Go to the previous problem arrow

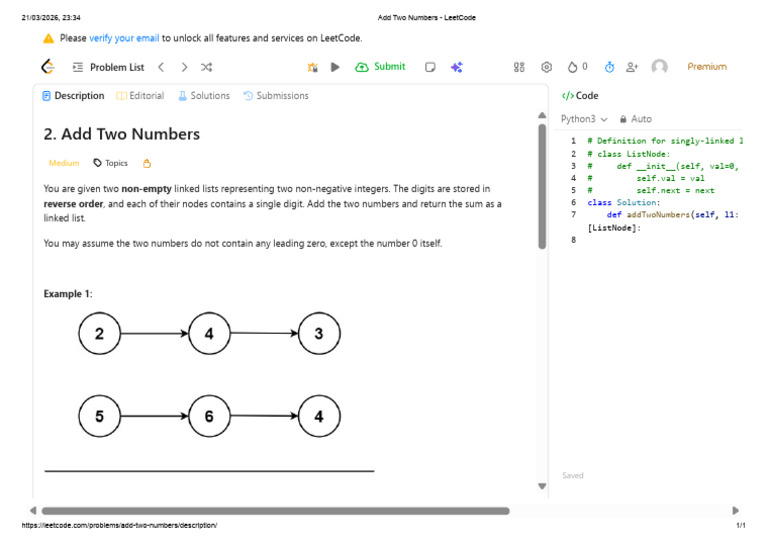pos(161,67)
